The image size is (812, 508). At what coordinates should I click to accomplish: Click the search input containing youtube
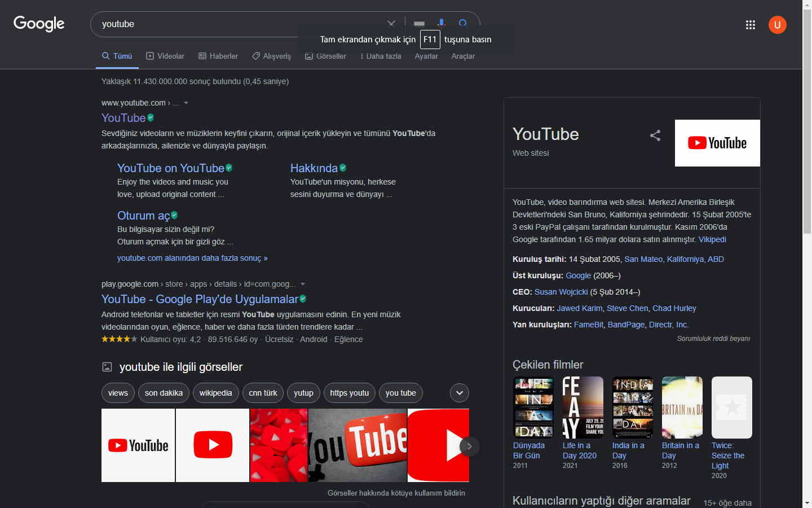click(x=240, y=24)
